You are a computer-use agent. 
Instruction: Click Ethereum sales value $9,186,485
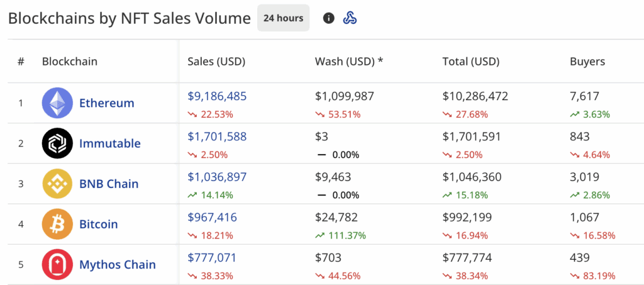[217, 96]
